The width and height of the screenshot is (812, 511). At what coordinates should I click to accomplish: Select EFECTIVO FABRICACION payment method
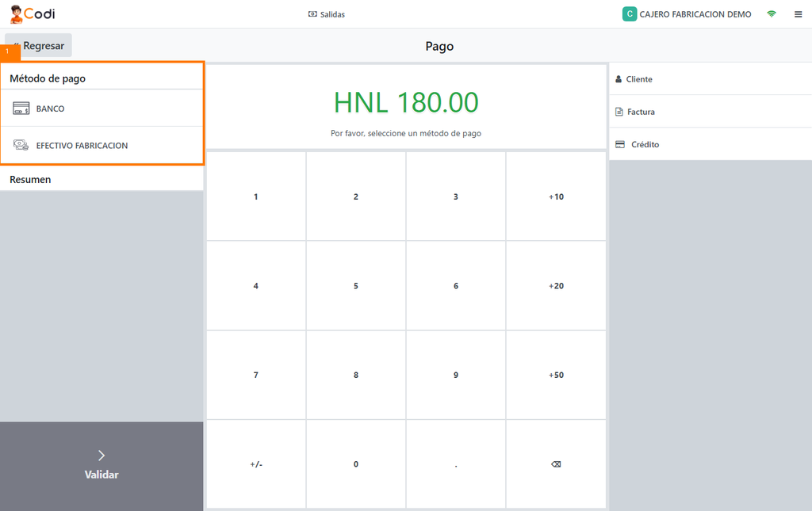[x=101, y=145]
